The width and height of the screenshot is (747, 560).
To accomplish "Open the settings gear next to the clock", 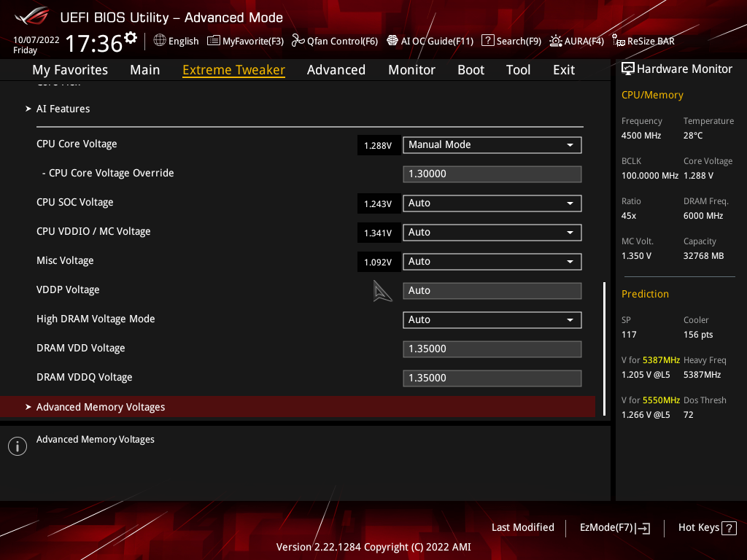I will [x=131, y=38].
